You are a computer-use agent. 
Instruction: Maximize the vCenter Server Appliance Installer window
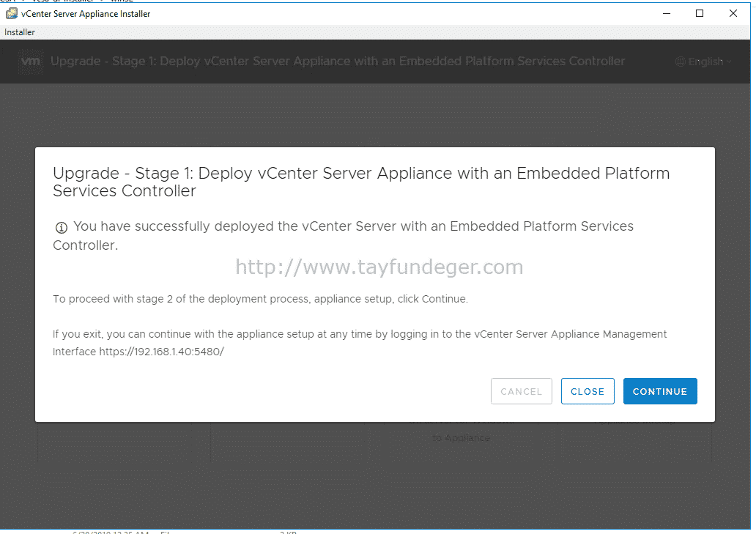tap(700, 13)
